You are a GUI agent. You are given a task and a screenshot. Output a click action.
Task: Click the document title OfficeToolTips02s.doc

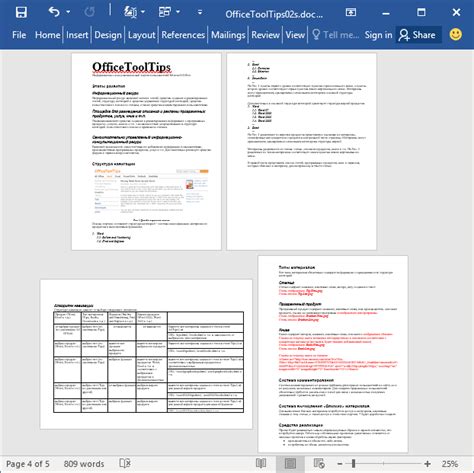point(274,14)
